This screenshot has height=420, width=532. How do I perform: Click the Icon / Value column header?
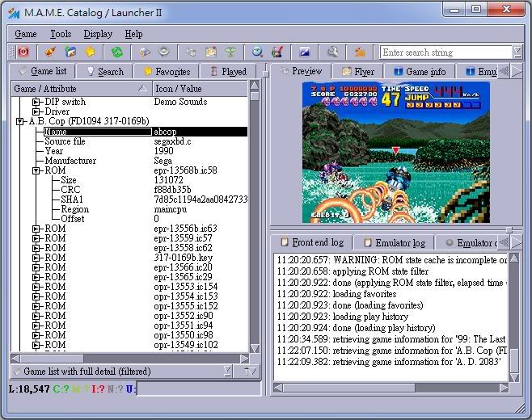click(x=201, y=89)
